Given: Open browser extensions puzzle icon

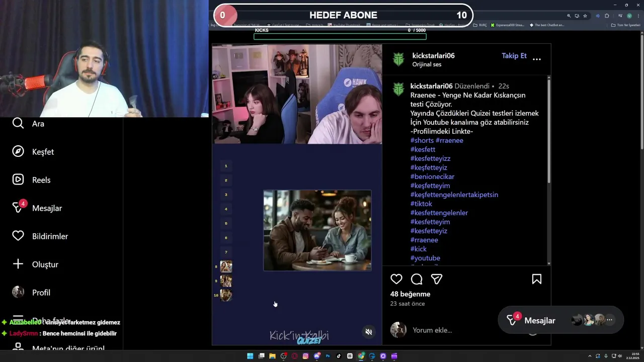Looking at the screenshot, I should [x=607, y=16].
